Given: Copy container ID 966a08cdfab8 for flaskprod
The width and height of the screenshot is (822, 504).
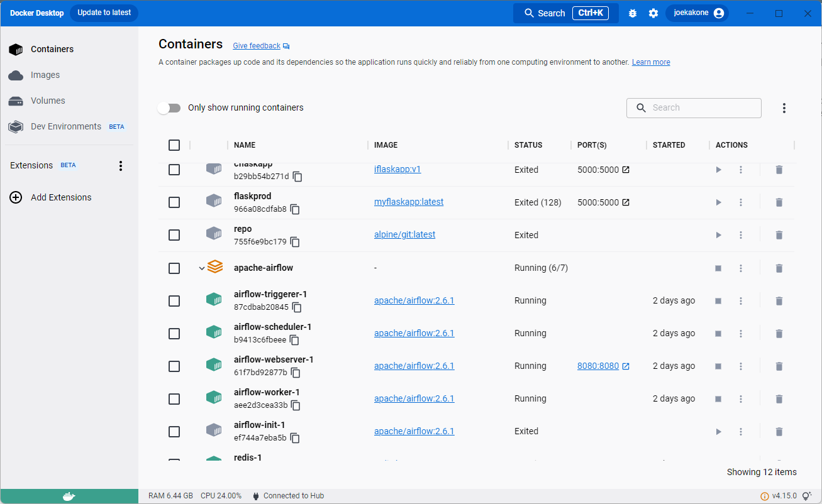Looking at the screenshot, I should pyautogui.click(x=295, y=209).
